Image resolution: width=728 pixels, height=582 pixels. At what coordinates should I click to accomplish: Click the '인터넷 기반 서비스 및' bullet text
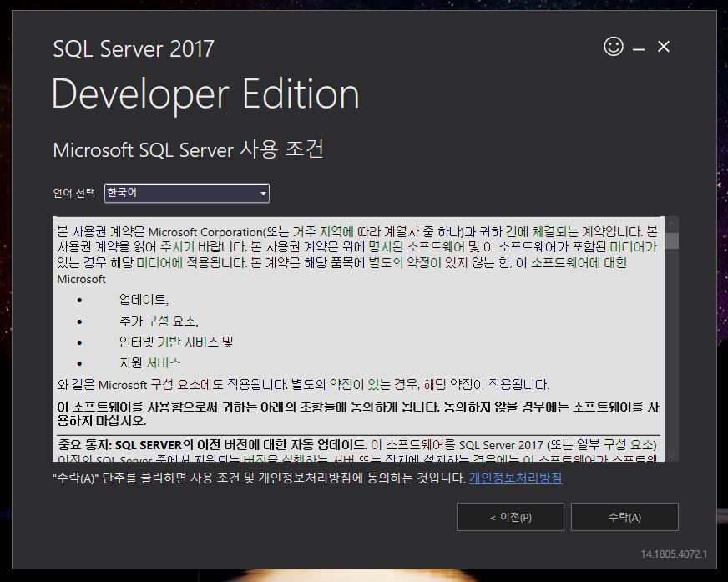(176, 342)
